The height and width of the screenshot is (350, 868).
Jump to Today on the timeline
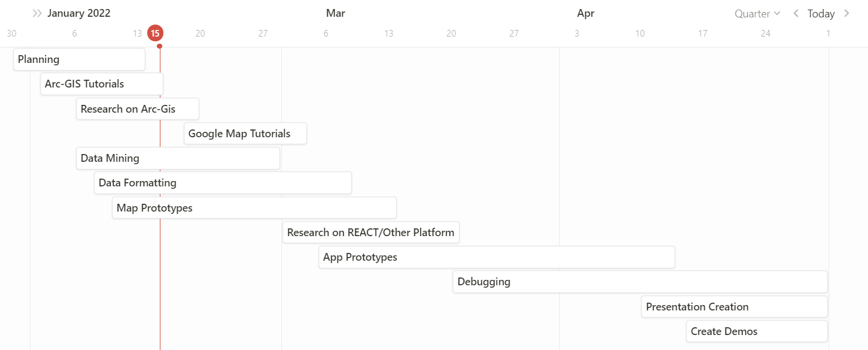pos(821,13)
